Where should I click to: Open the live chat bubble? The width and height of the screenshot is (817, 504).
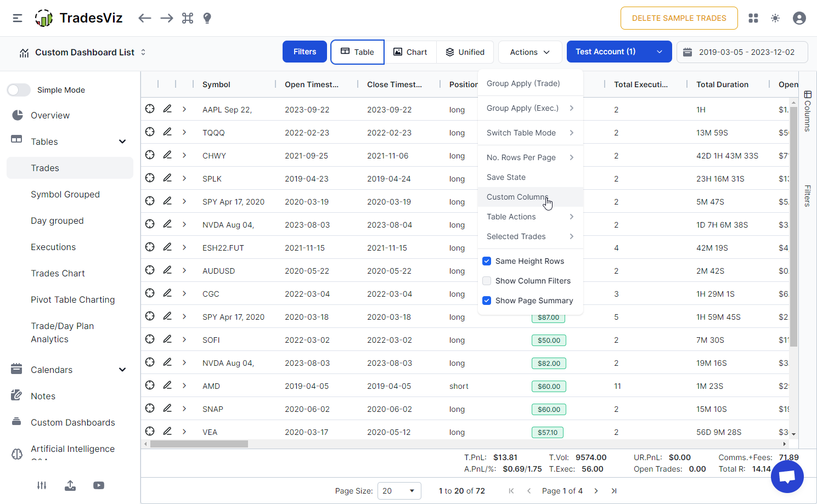click(787, 477)
